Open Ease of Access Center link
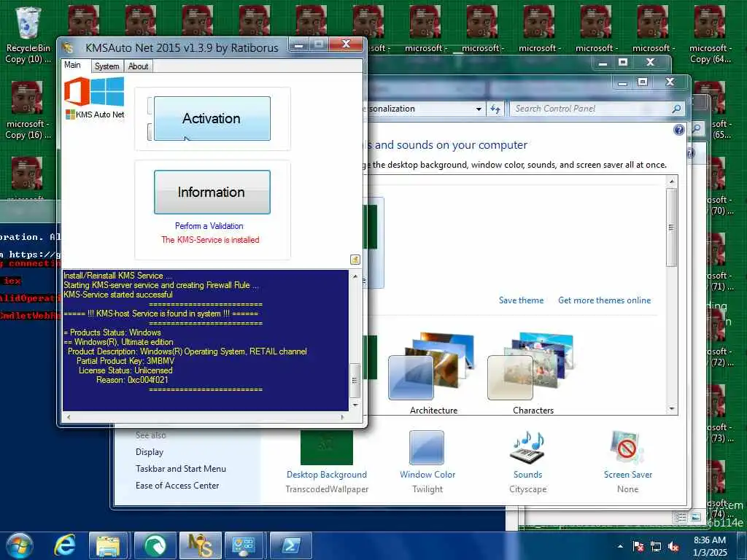 (177, 485)
